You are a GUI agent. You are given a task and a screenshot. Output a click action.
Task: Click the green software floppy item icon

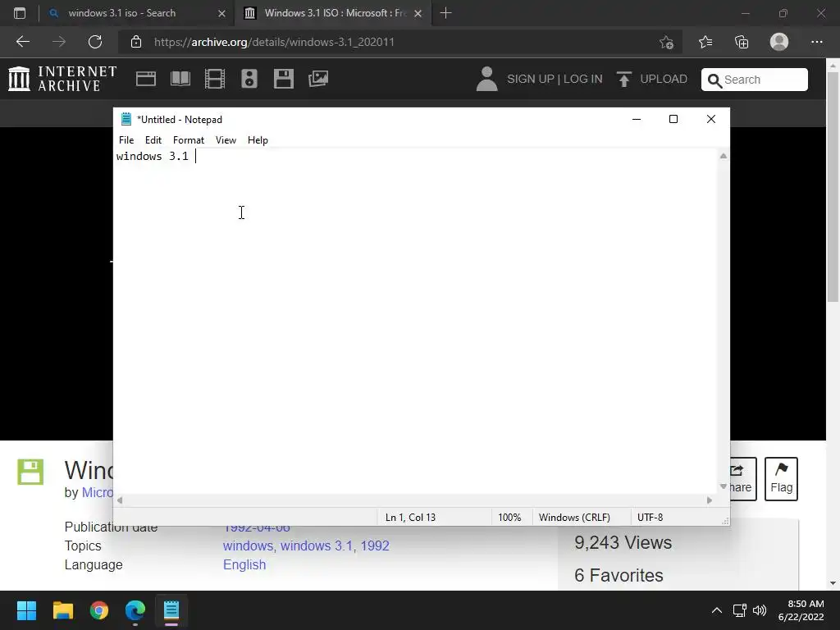tap(30, 472)
